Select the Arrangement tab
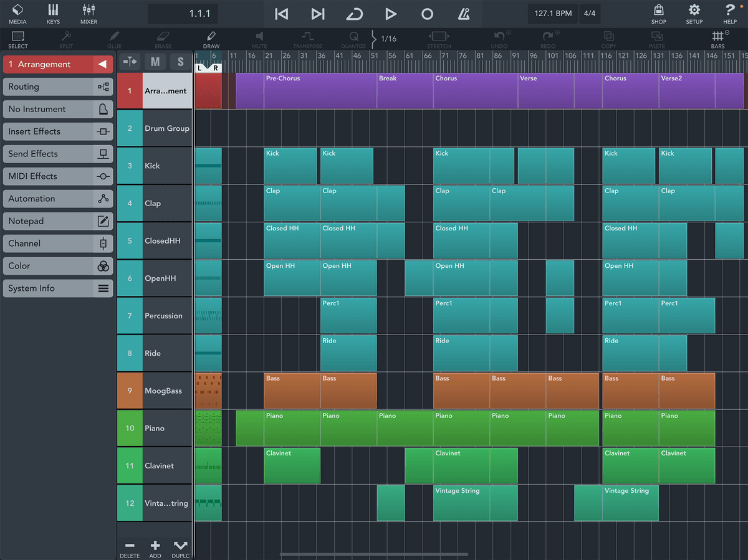The image size is (748, 560). coord(57,64)
